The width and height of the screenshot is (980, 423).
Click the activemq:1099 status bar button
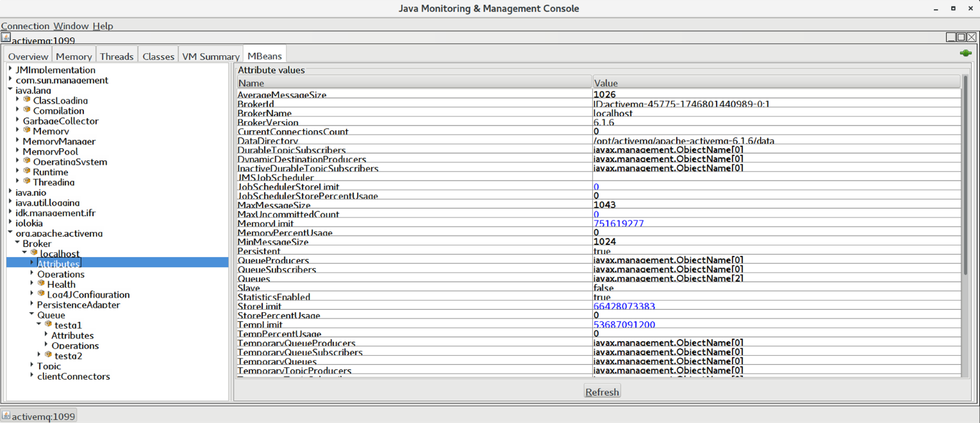tap(39, 416)
